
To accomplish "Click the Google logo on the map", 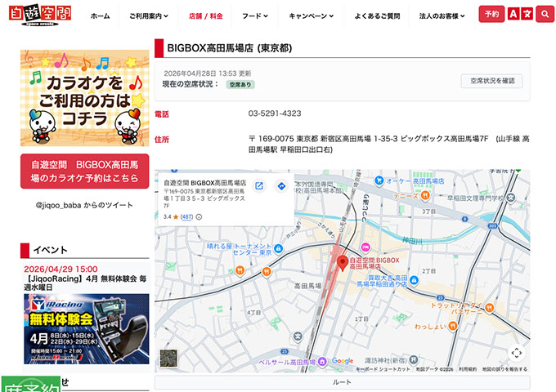I will tap(343, 360).
